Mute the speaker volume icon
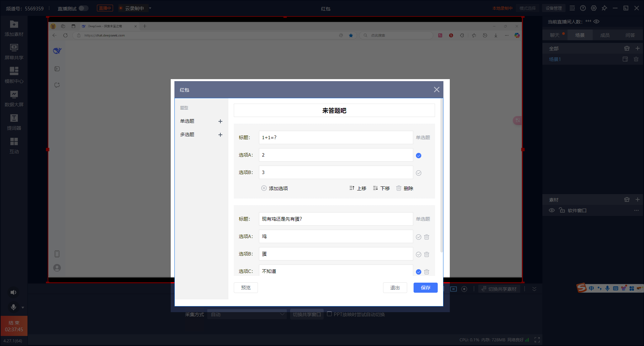 click(x=13, y=292)
